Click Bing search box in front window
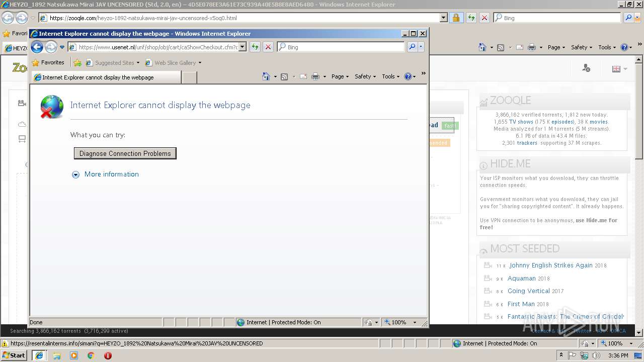 click(345, 47)
